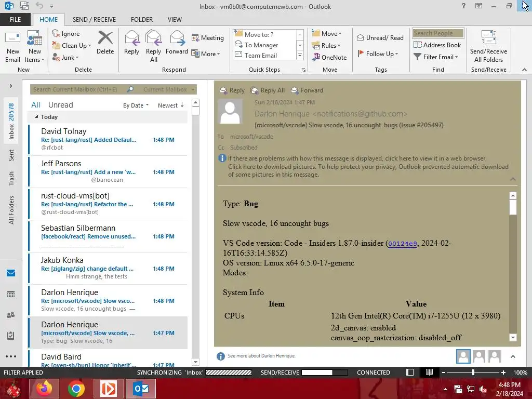532x399 pixels.
Task: Open the Trash folder in sidebar
Action: tap(11, 178)
